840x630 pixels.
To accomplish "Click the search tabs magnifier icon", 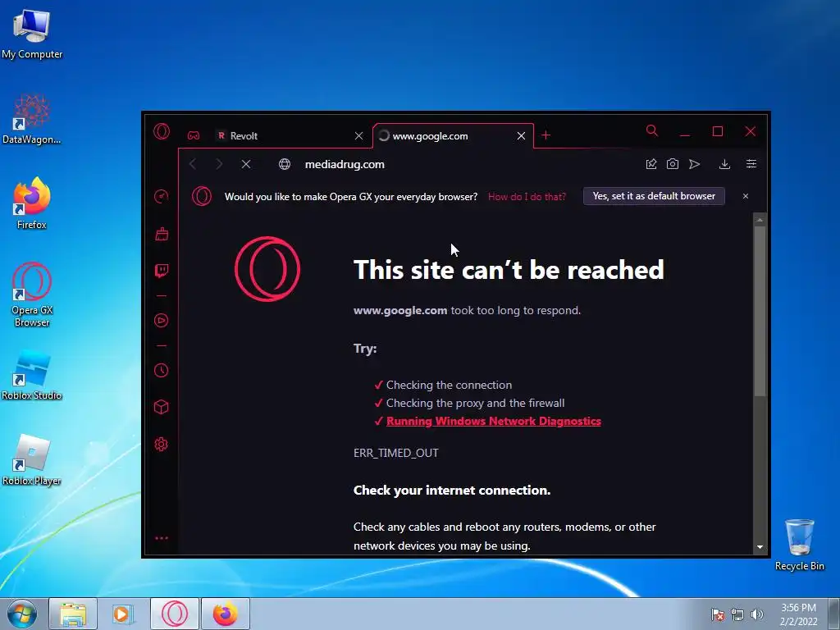I will pos(652,130).
